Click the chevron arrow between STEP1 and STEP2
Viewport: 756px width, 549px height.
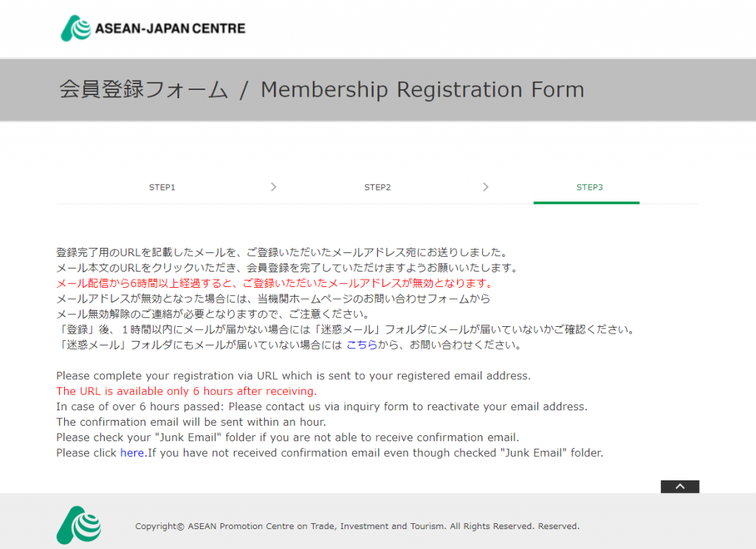[273, 187]
